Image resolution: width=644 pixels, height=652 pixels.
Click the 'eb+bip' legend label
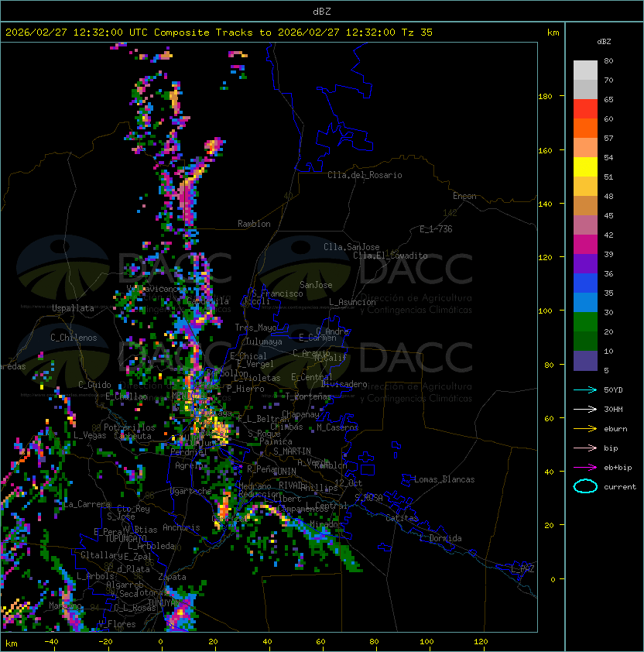point(618,468)
